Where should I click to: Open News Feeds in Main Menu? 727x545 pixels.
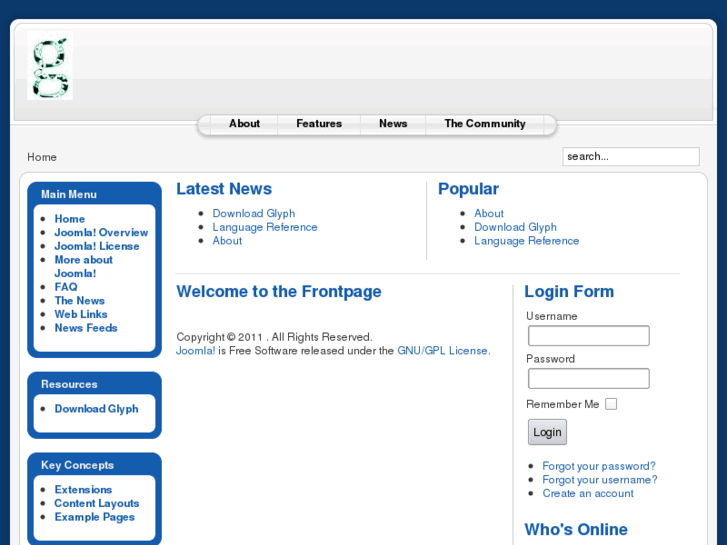[x=86, y=328]
